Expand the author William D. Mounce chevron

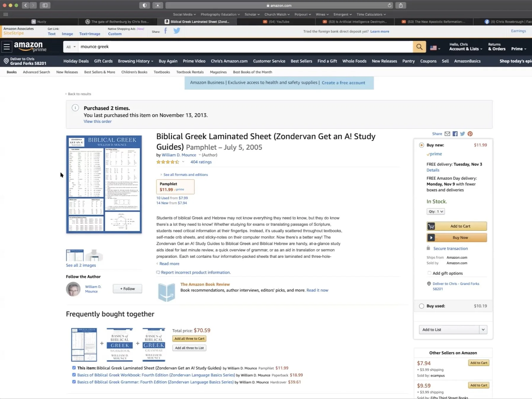200,155
